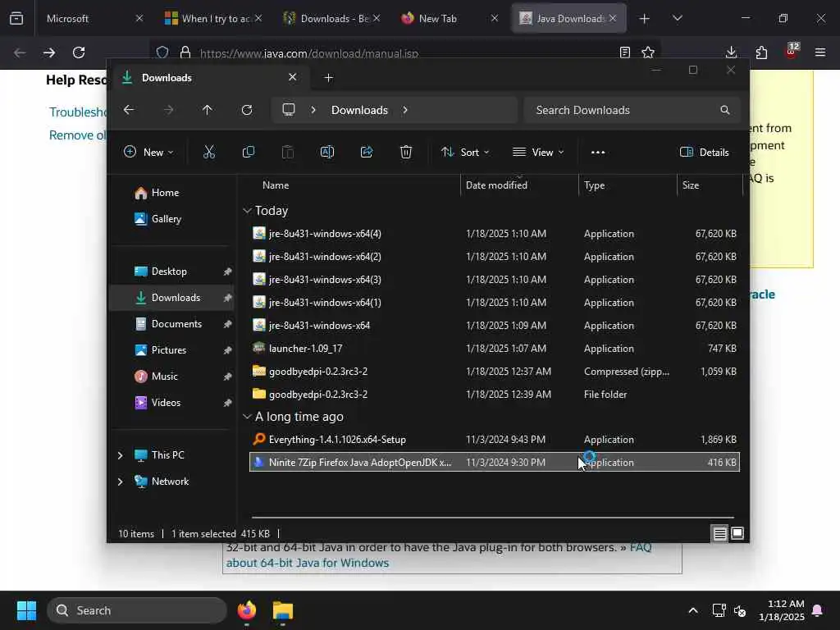The image size is (840, 630).
Task: Click the This PC monitor icon in the address bar
Action: [289, 110]
